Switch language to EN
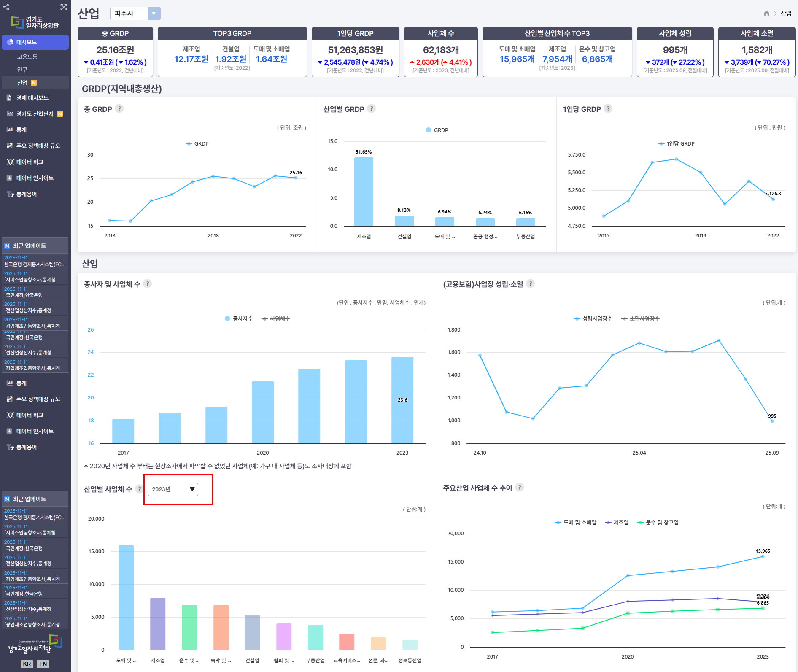The image size is (798, 672). (43, 664)
